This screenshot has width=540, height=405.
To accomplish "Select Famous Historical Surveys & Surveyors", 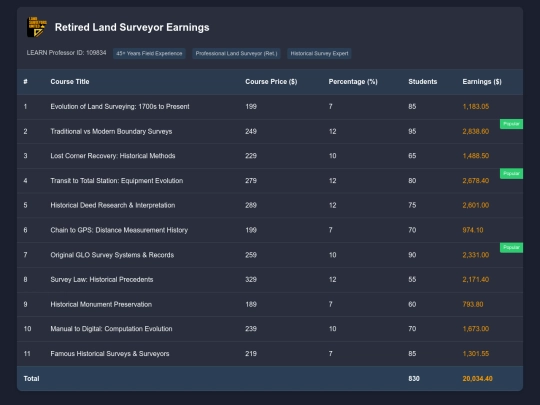I will pyautogui.click(x=110, y=354).
